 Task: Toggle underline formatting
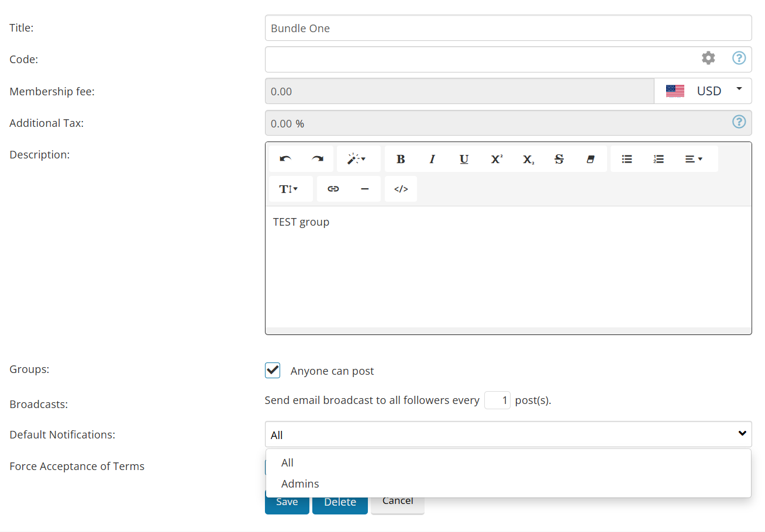(x=464, y=159)
